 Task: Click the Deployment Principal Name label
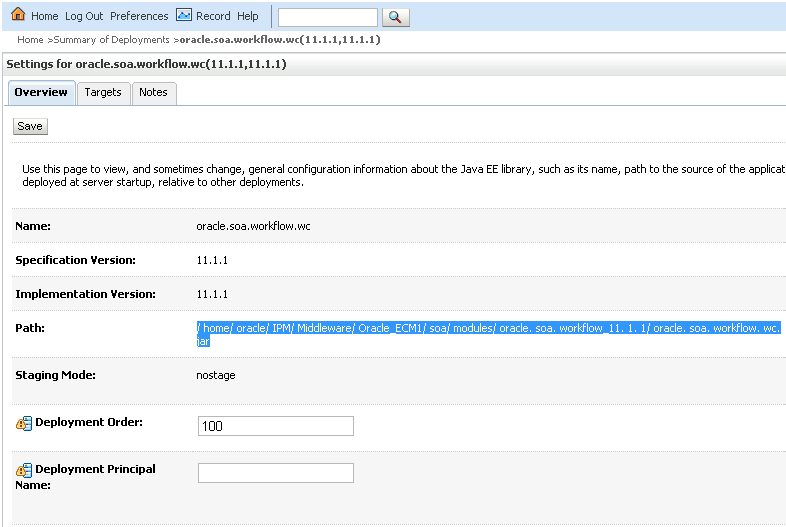pyautogui.click(x=85, y=477)
